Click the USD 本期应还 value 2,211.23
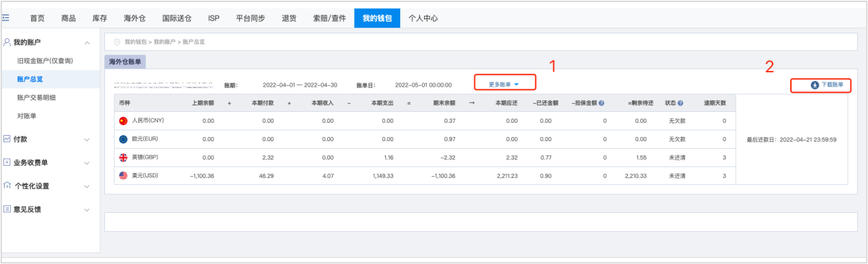The image size is (868, 264). (507, 175)
